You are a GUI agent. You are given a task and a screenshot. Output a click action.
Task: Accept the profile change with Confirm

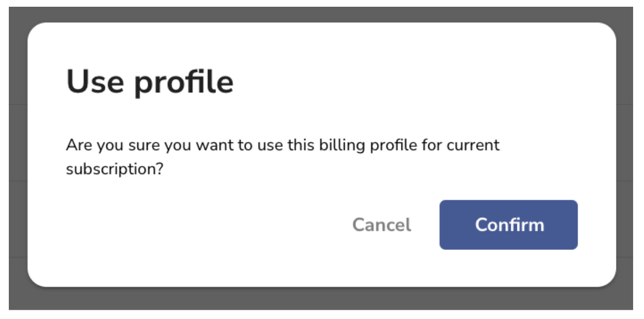[x=508, y=225]
